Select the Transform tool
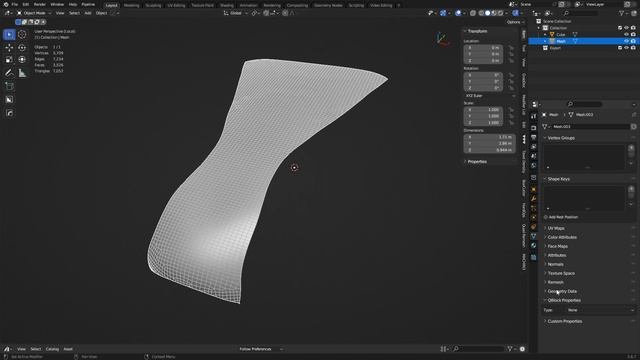Image resolution: width=640 pixels, height=360 pixels. click(22, 60)
